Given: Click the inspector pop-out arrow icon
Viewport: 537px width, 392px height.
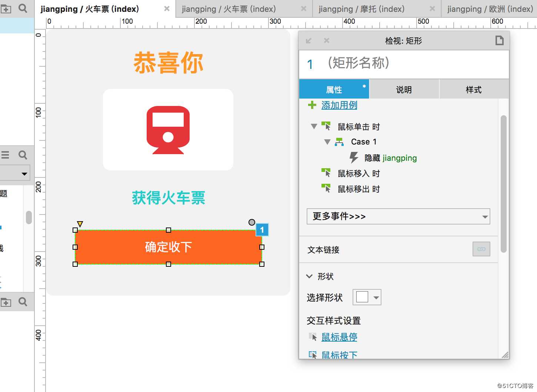Looking at the screenshot, I should click(x=308, y=40).
